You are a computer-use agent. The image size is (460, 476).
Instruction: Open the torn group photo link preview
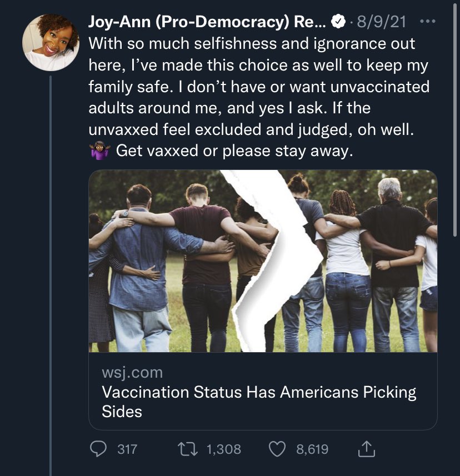click(263, 261)
